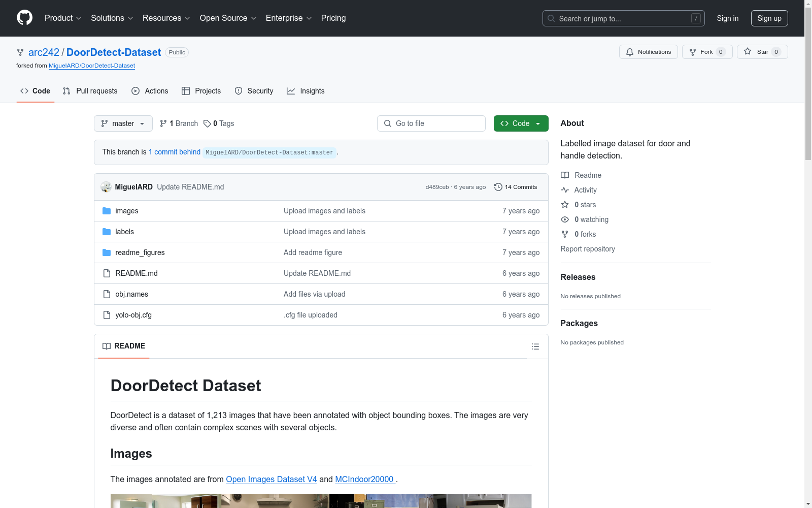Click the book icon on README tab
The width and height of the screenshot is (812, 508).
(107, 346)
